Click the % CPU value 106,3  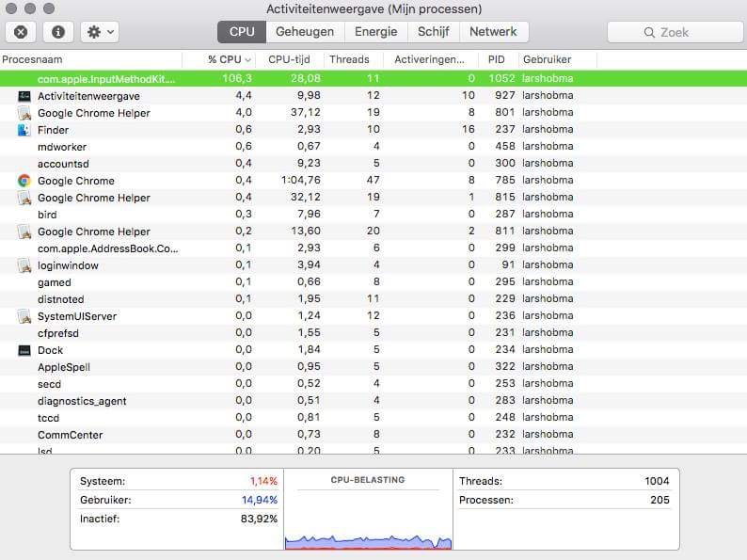click(237, 78)
